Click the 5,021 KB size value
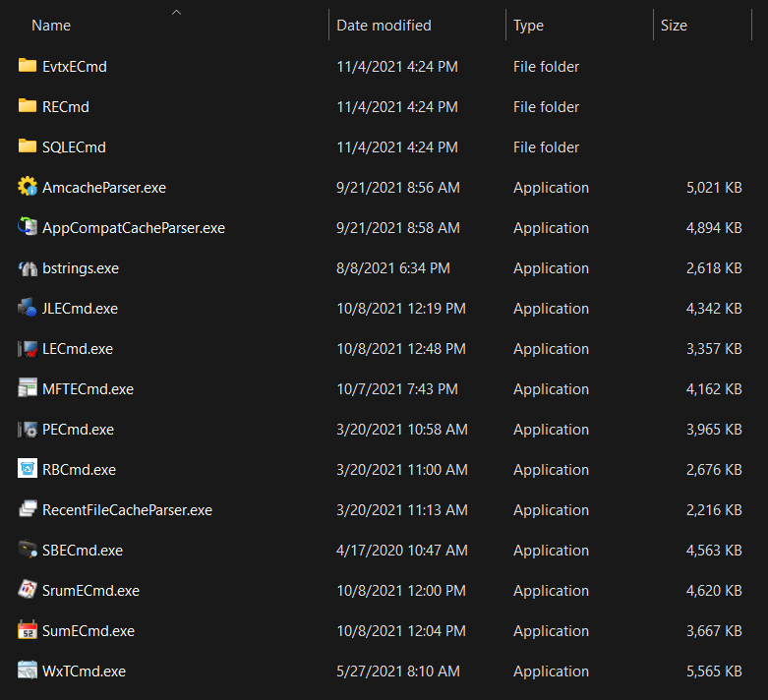Screen dimensions: 768x700 (x=714, y=188)
